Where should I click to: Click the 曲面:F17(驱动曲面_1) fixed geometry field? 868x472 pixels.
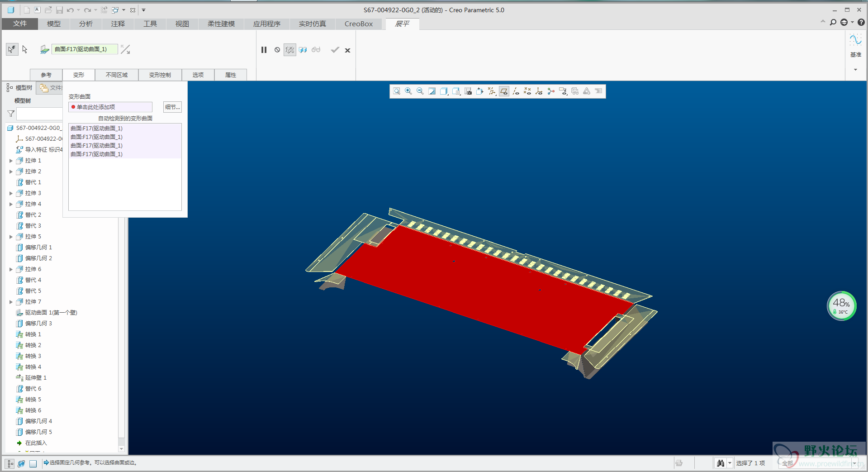point(85,49)
